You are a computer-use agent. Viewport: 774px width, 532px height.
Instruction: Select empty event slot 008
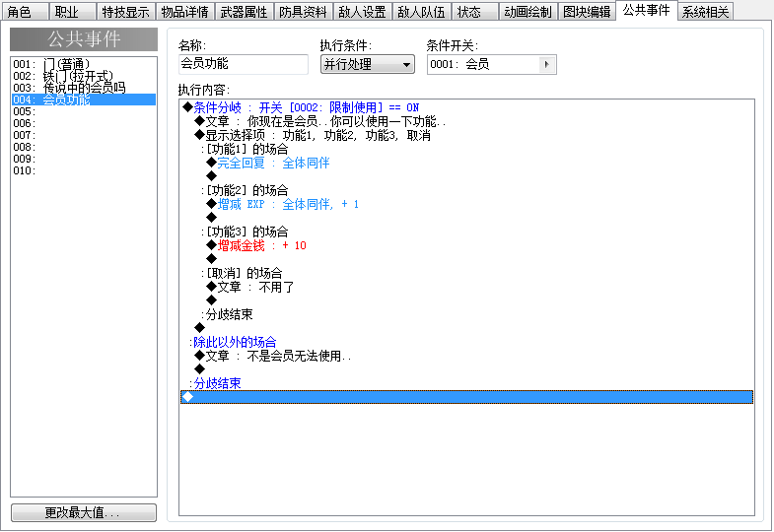[x=84, y=147]
